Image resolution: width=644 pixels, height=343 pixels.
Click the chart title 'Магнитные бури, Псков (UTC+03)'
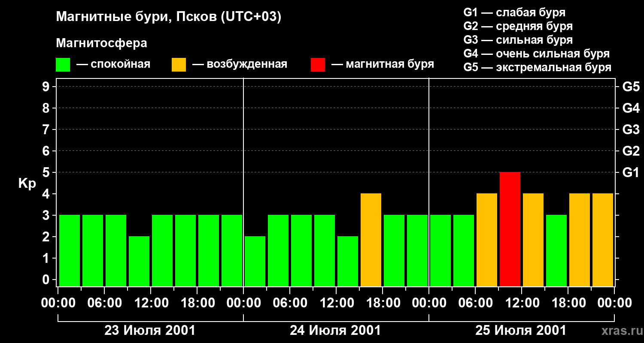[x=168, y=17]
